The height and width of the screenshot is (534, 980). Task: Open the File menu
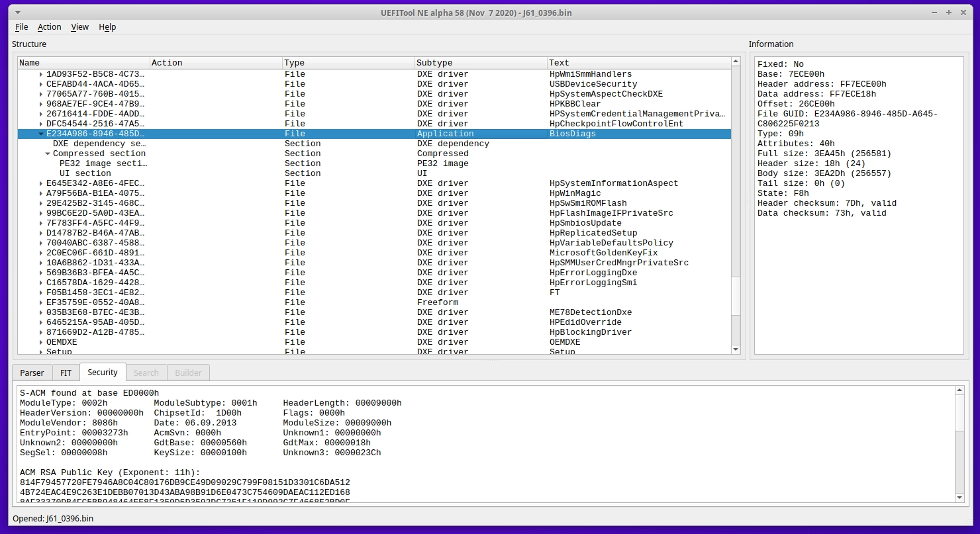coord(21,27)
